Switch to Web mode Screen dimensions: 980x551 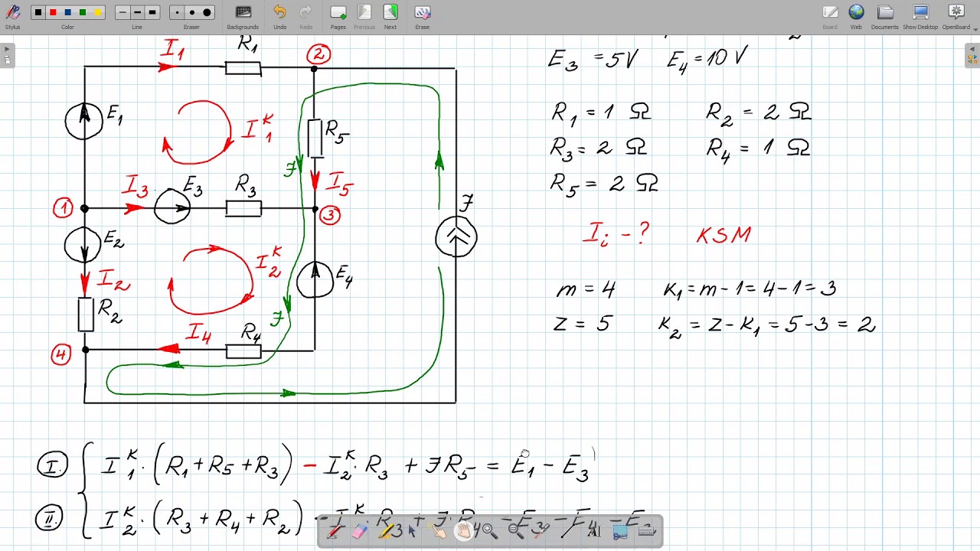click(856, 16)
